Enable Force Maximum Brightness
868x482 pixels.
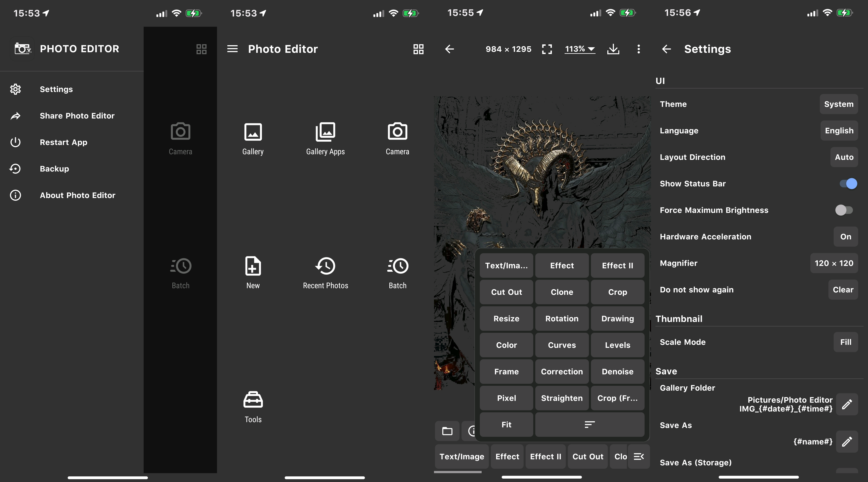click(x=844, y=210)
